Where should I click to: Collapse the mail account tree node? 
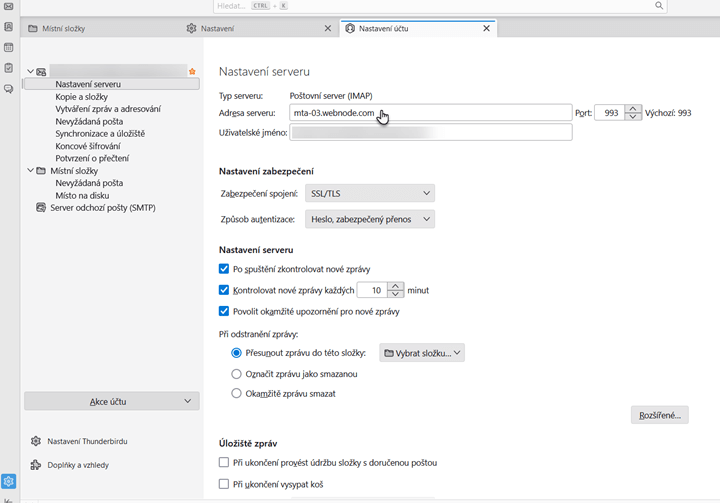point(30,72)
